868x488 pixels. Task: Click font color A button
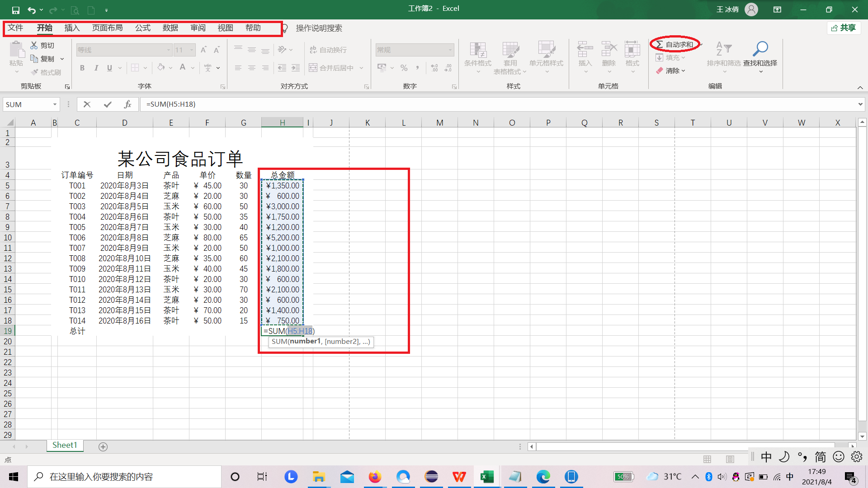click(182, 67)
